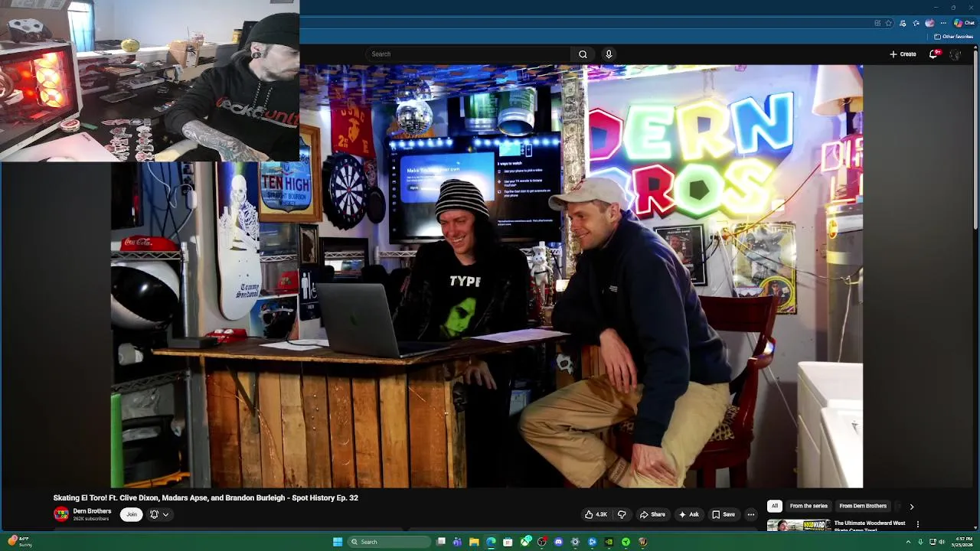Open Other favorites folder
Viewport: 980px width, 551px height.
[953, 37]
